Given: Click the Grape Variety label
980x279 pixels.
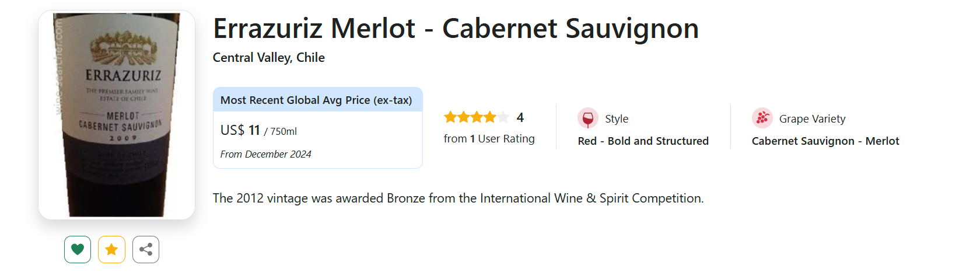Looking at the screenshot, I should click(812, 119).
